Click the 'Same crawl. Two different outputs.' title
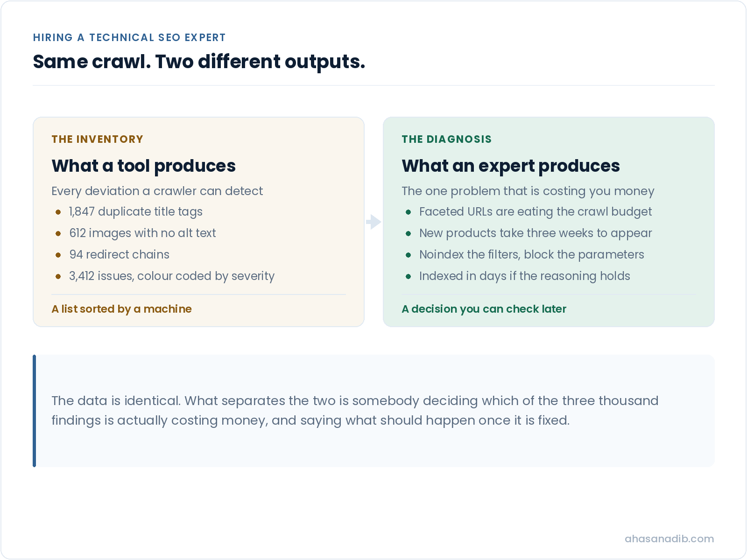Screen dimensions: 747x560 point(199,62)
